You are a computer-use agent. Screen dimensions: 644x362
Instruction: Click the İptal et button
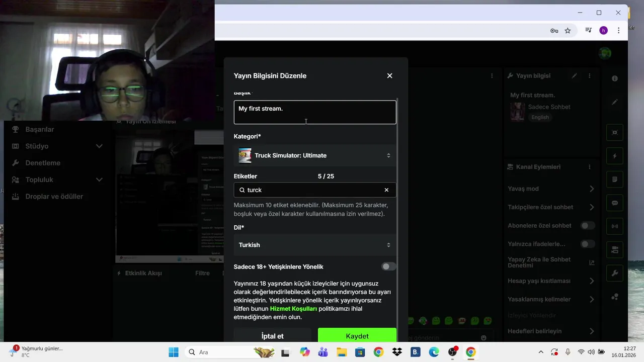pyautogui.click(x=272, y=336)
